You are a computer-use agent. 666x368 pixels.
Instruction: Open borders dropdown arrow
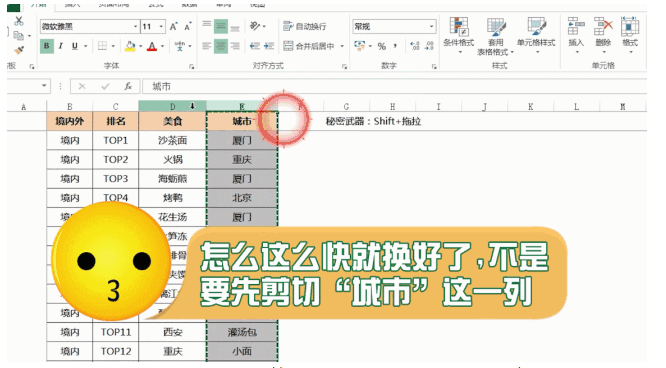tap(113, 46)
